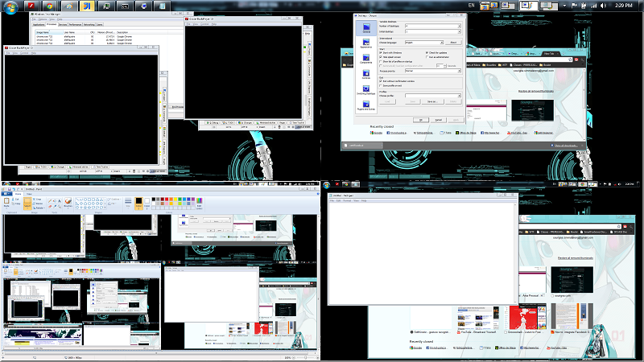Pick the yellow swatch in Paint palette
The image size is (644, 362).
[175, 199]
